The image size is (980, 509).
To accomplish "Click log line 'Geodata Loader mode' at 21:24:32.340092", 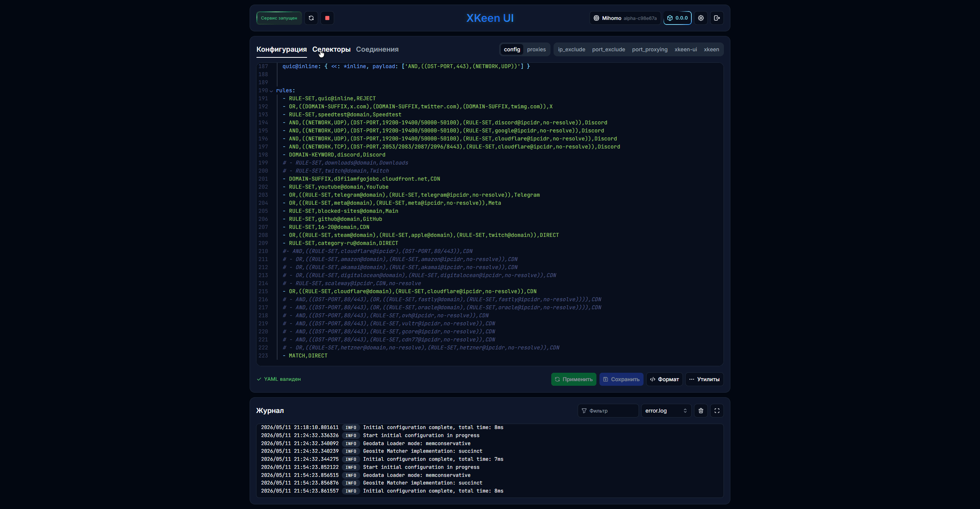I will coord(366,444).
